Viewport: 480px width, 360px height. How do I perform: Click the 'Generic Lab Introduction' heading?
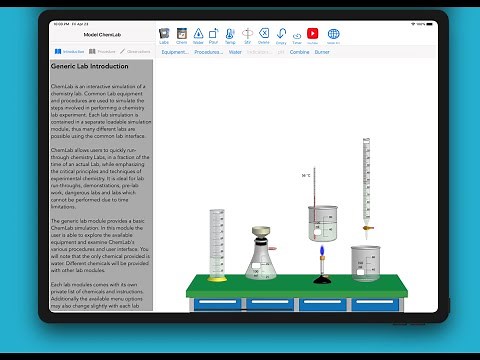(x=90, y=66)
